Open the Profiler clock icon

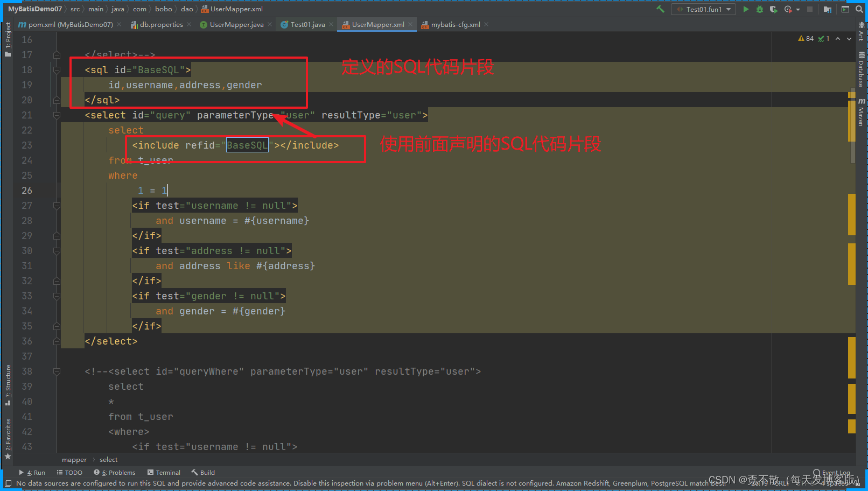pos(788,9)
